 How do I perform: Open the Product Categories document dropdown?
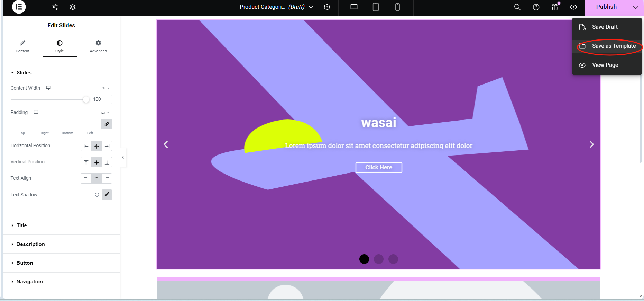click(x=276, y=7)
